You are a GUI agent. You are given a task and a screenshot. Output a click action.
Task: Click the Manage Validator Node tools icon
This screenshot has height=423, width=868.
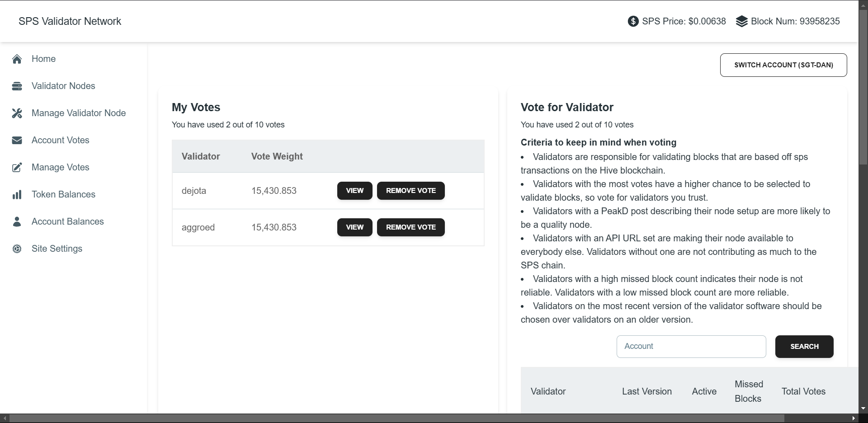point(17,113)
